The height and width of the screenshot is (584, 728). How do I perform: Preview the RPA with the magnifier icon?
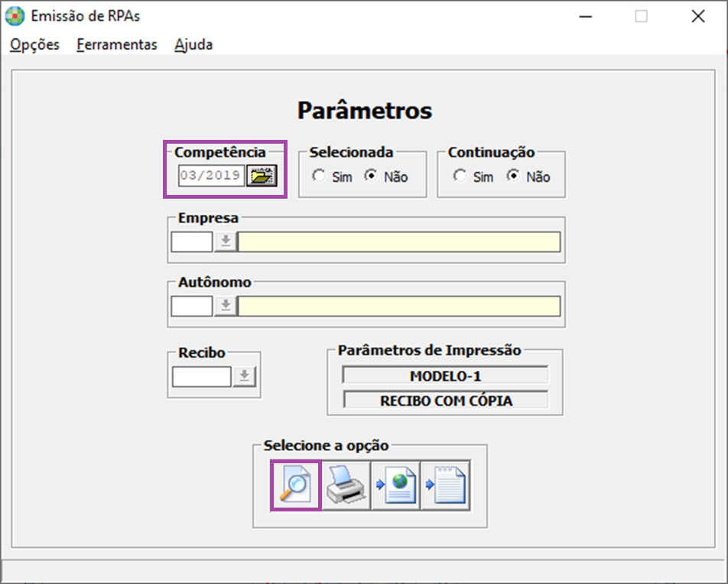(x=296, y=485)
